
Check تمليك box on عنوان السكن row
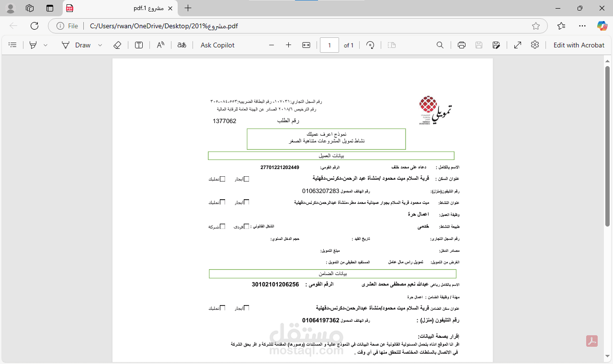click(222, 179)
